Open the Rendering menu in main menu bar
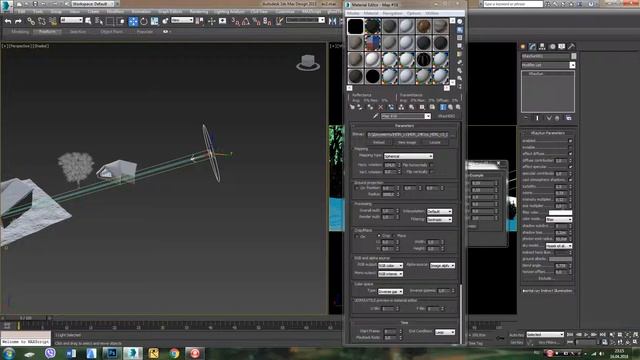Image resolution: width=640 pixels, height=360 pixels. click(198, 12)
